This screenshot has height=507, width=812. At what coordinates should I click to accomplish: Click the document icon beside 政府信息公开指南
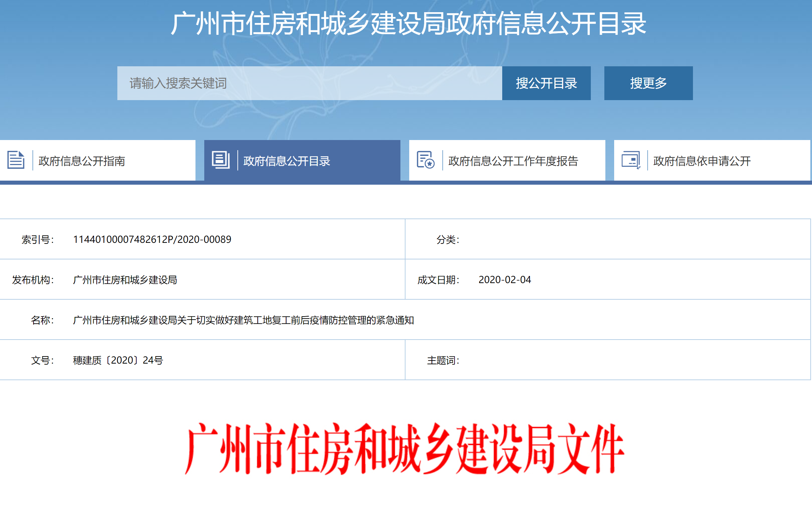(x=16, y=160)
